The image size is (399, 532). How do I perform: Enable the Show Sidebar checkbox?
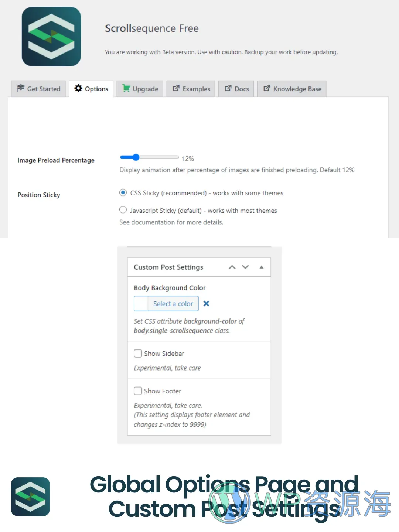pyautogui.click(x=138, y=354)
